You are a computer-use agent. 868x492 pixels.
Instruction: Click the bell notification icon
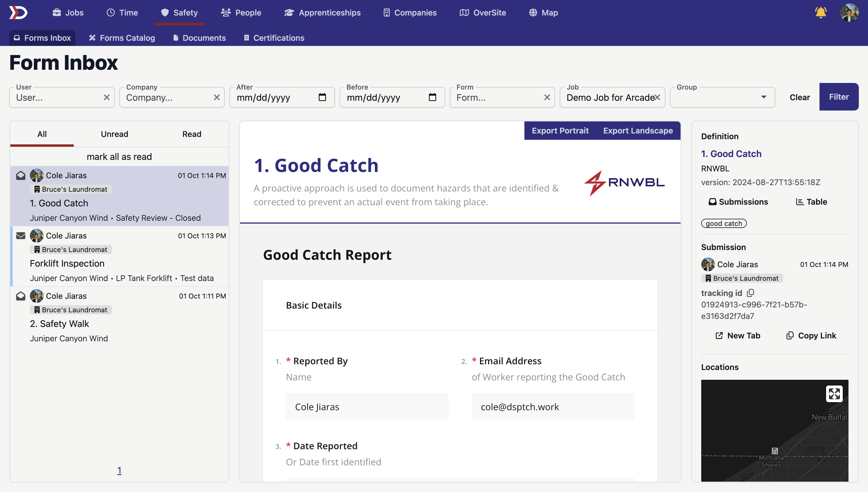click(820, 13)
